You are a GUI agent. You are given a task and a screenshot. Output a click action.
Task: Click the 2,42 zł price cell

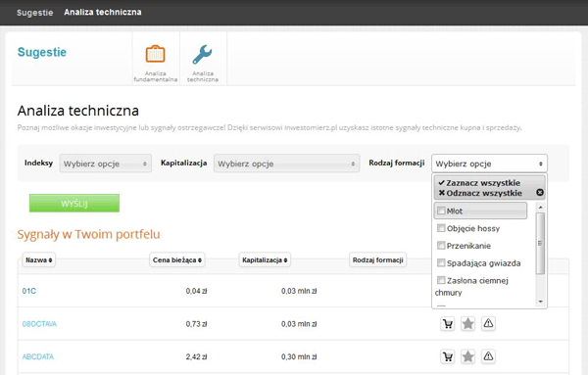pos(197,357)
